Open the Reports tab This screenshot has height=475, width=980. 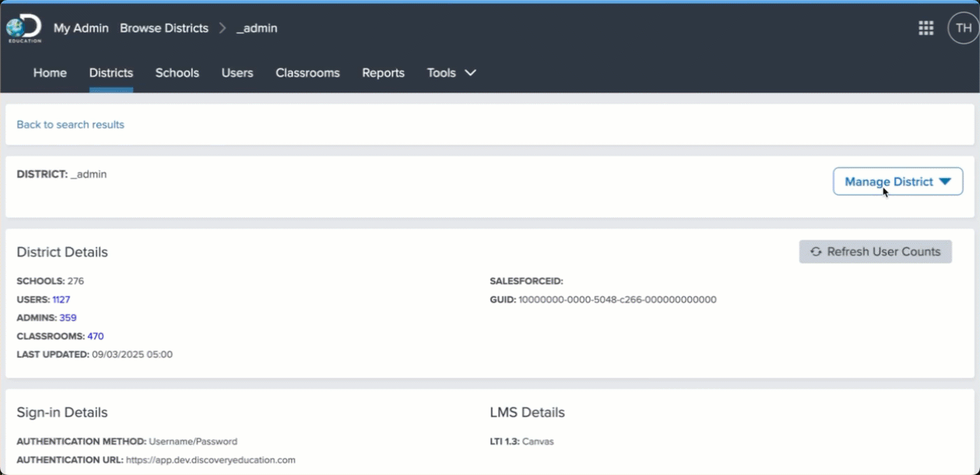pos(383,73)
